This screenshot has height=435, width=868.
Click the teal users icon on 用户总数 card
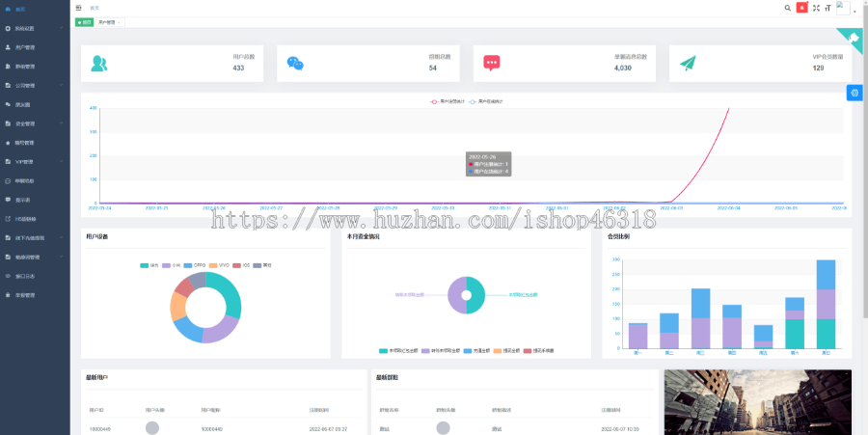click(99, 64)
